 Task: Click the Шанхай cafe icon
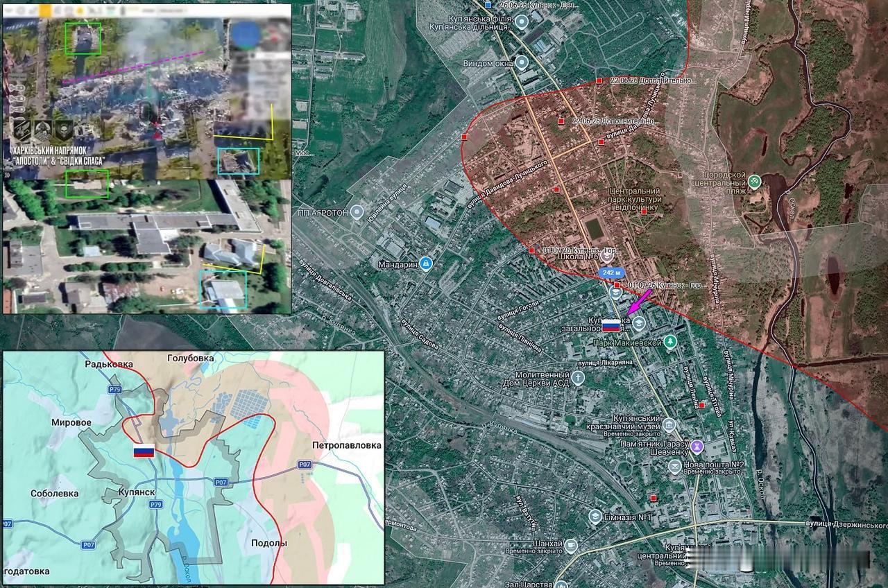[571, 546]
